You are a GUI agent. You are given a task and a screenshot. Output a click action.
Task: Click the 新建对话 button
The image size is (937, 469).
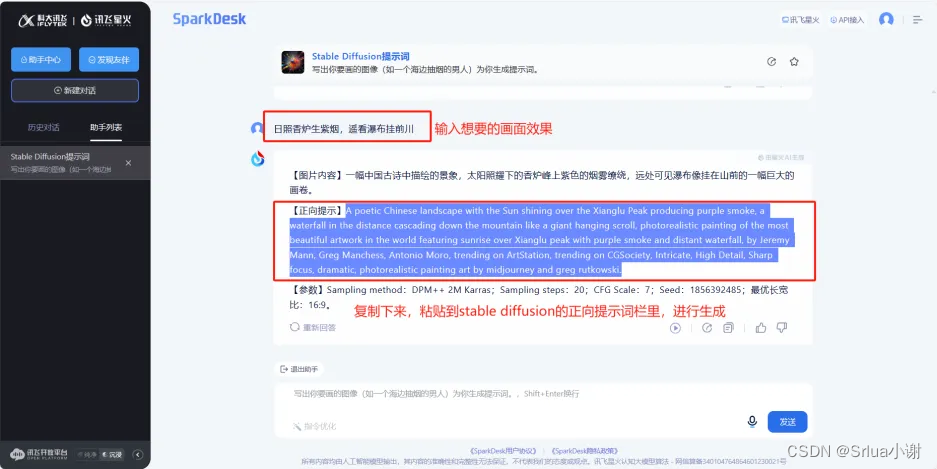(x=75, y=90)
